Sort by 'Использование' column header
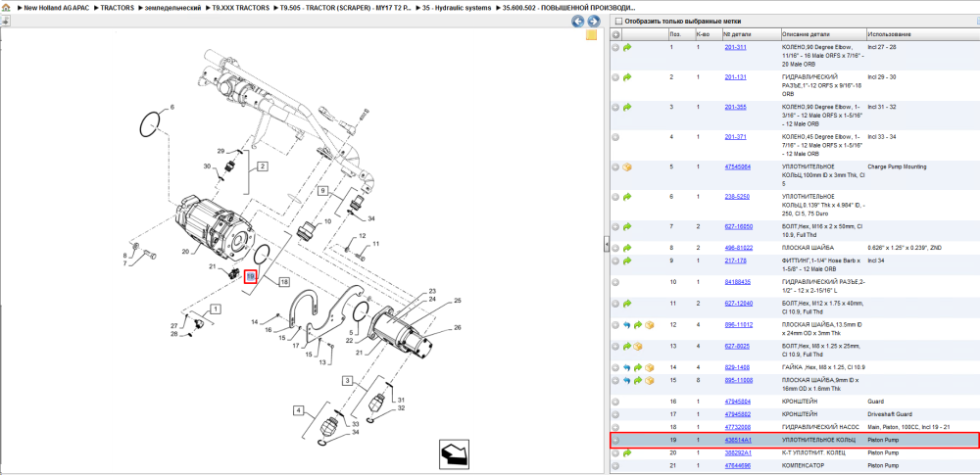The width and height of the screenshot is (980, 475). coord(922,33)
